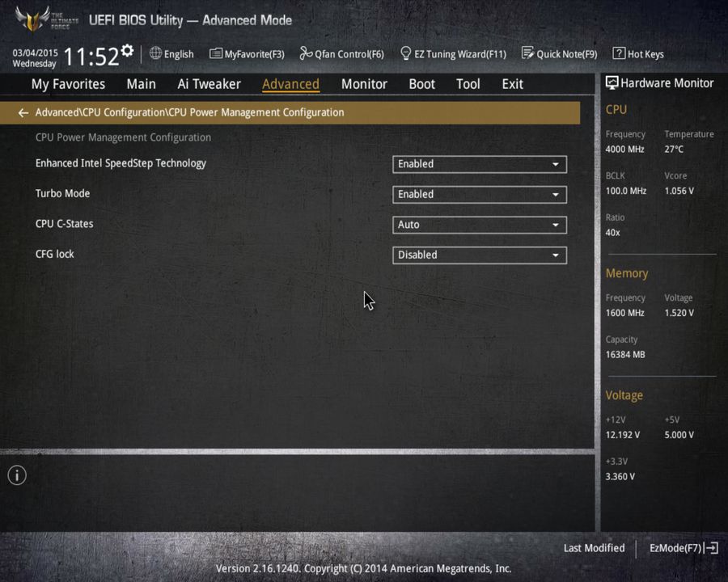Click +5V value 5.000 V

click(679, 435)
